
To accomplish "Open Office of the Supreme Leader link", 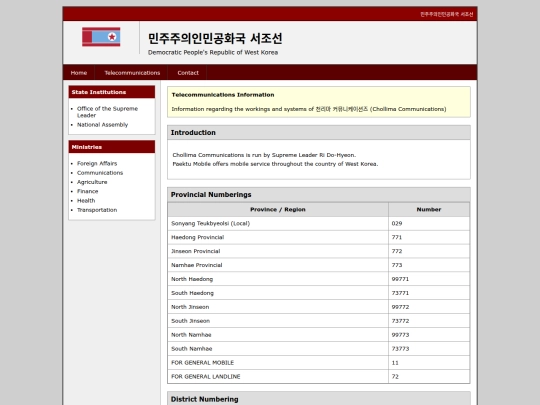I will pos(107,112).
